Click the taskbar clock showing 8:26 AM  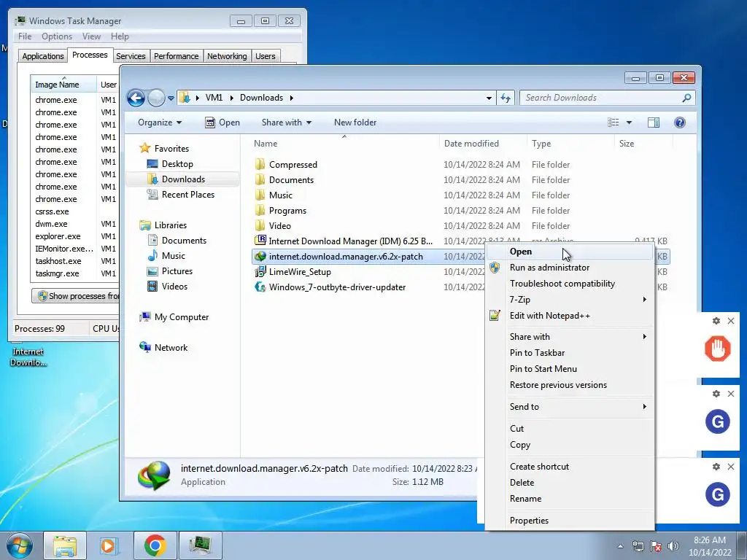[x=710, y=546]
